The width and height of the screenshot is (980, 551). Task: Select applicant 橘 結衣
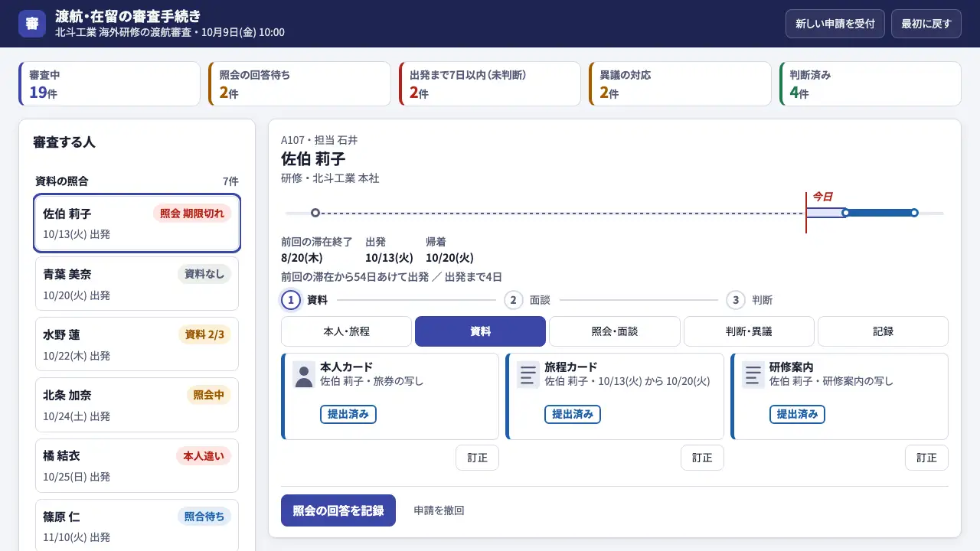tap(137, 465)
